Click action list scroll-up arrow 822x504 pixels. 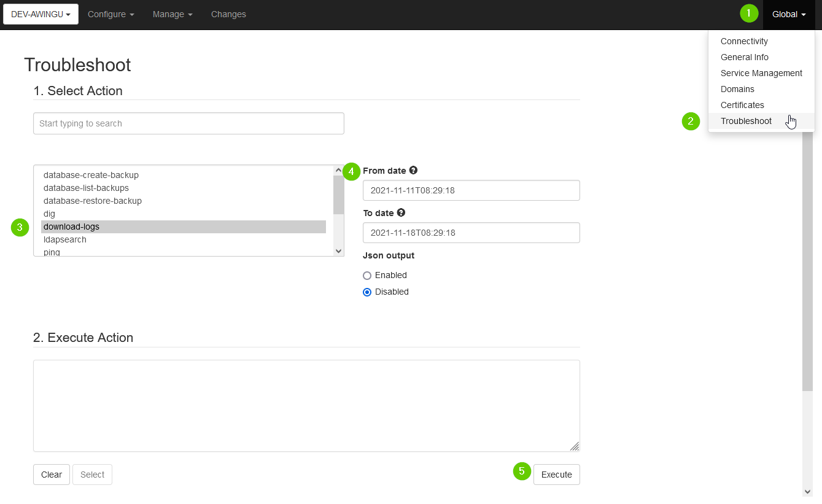[338, 170]
